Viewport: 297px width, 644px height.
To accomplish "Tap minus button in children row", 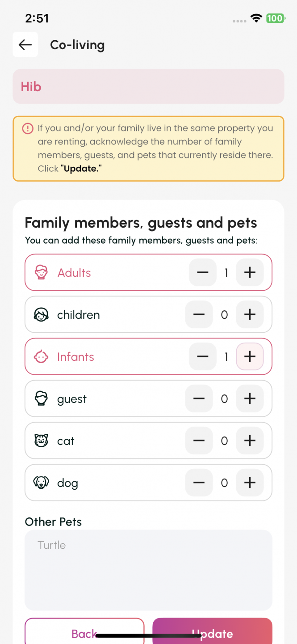I will coord(199,314).
